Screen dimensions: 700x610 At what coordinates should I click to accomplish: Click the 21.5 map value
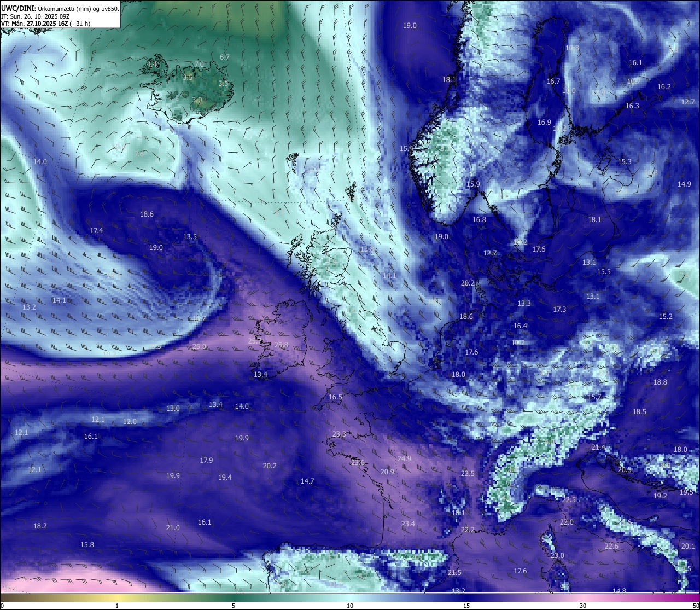tap(454, 572)
